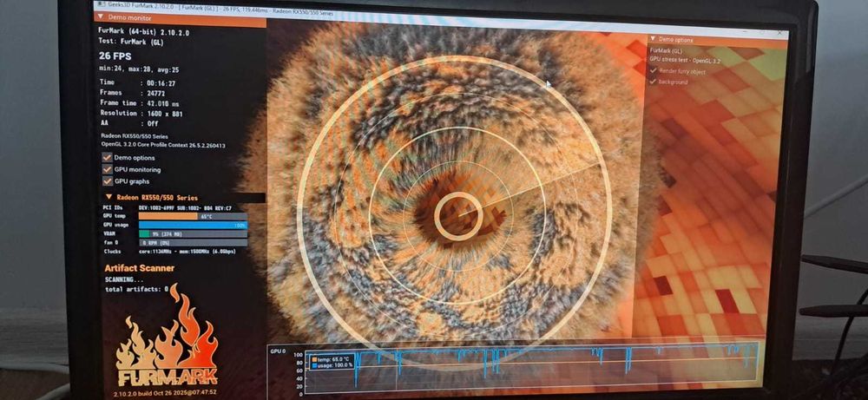Viewport: 868px width, 400px height.
Task: Click the center ring of furry donut
Action: click(458, 216)
